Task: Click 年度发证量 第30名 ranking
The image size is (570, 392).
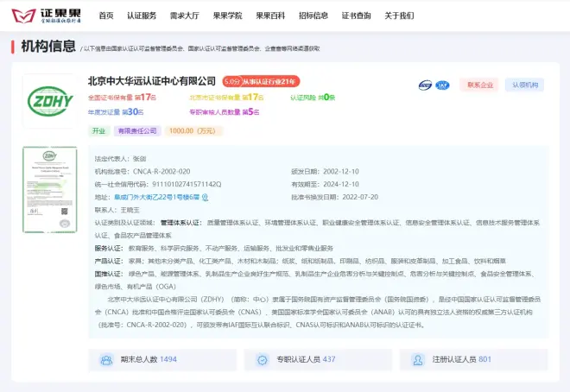Action: coord(116,112)
